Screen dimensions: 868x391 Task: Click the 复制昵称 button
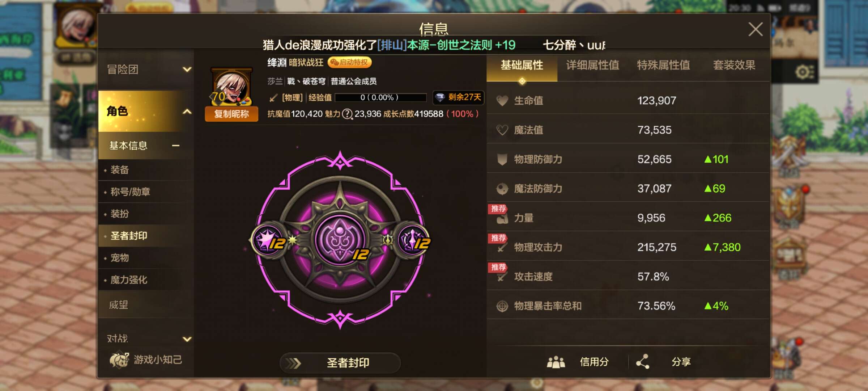[231, 114]
